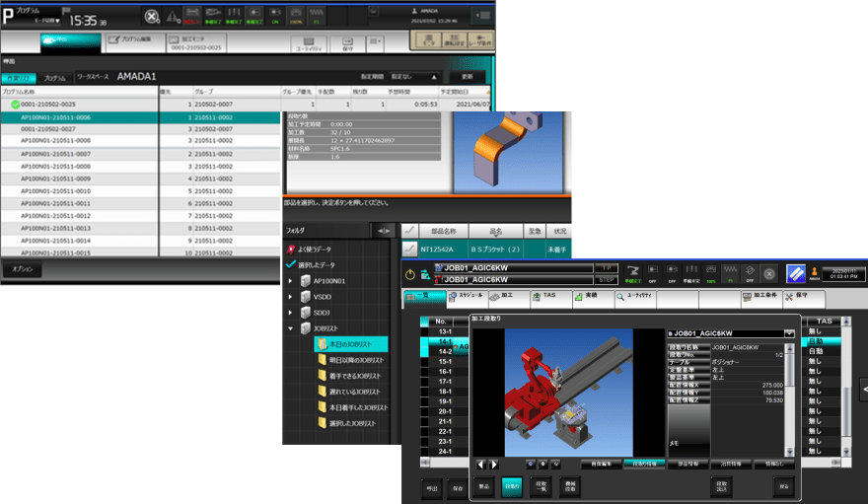Click the folder pane collapse arrows icon

click(x=379, y=230)
